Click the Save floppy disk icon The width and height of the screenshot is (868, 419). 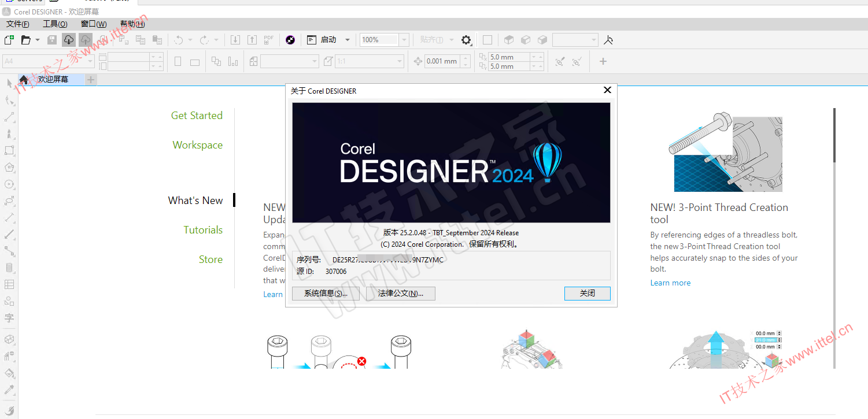click(x=52, y=40)
